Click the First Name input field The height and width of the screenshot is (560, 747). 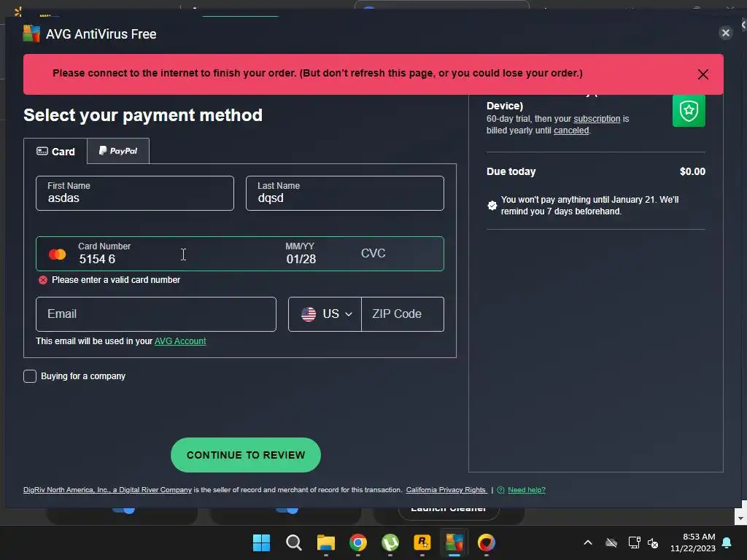135,193
